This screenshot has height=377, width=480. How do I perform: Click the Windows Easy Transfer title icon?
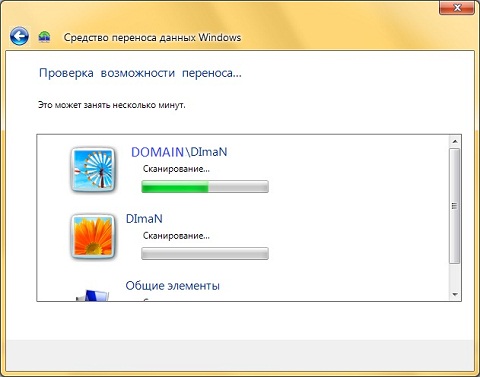[44, 37]
